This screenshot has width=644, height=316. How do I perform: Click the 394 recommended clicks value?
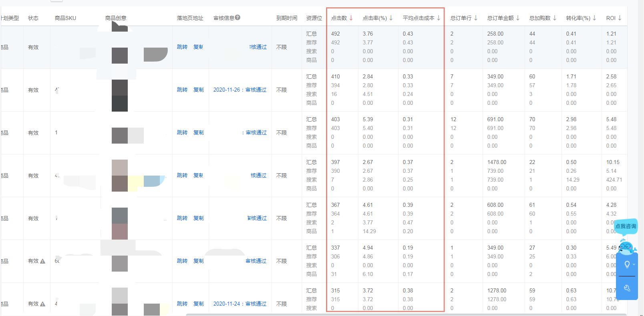tap(336, 86)
